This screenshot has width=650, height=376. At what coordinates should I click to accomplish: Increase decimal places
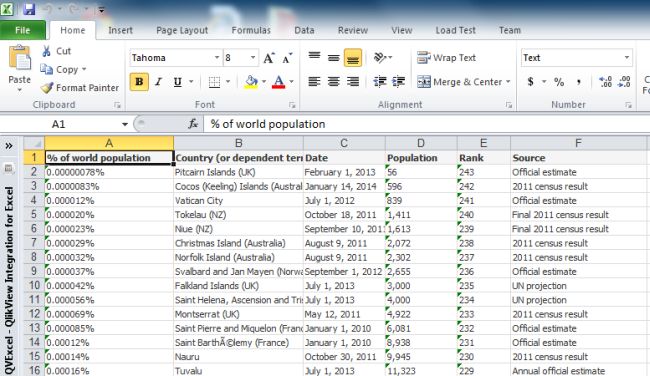point(605,82)
